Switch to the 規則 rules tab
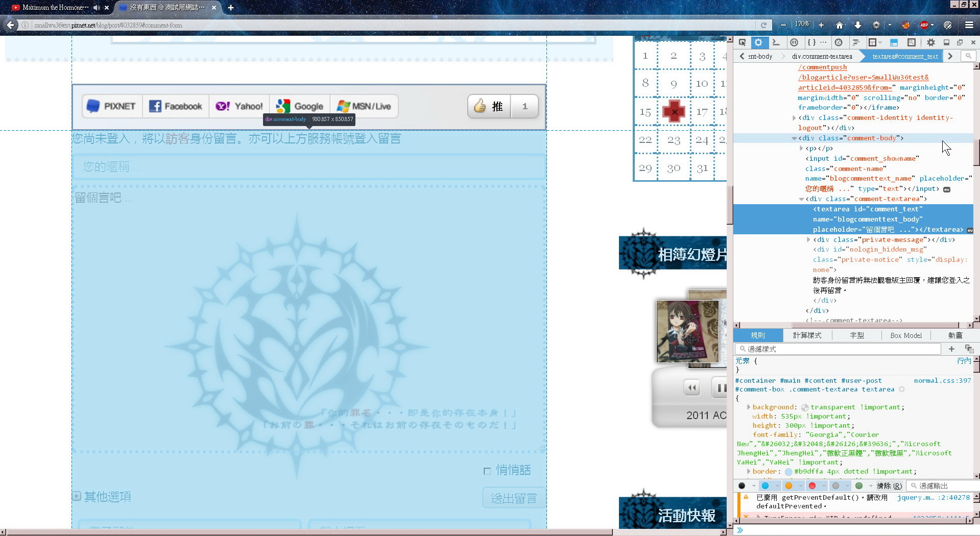980x536 pixels. pos(758,335)
